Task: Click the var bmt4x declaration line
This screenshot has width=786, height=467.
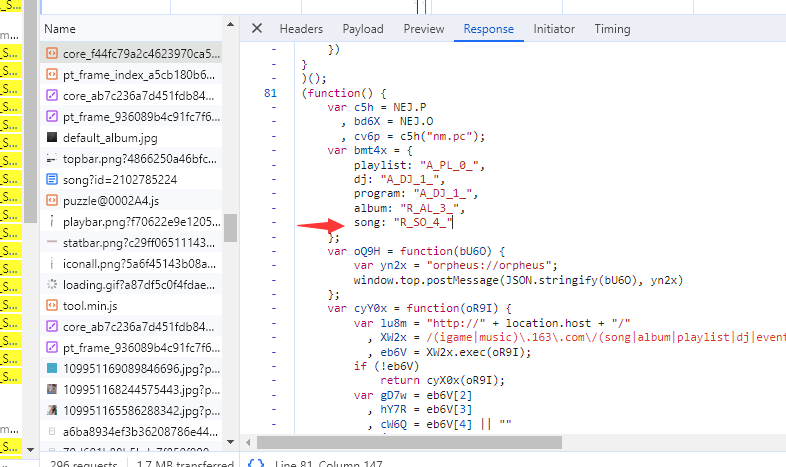Action: click(370, 150)
